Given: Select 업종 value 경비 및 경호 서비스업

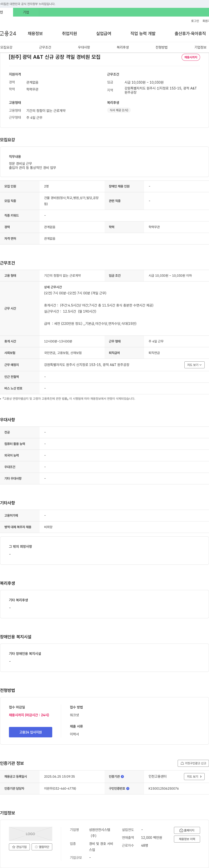Looking at the screenshot, I should pos(101,847).
